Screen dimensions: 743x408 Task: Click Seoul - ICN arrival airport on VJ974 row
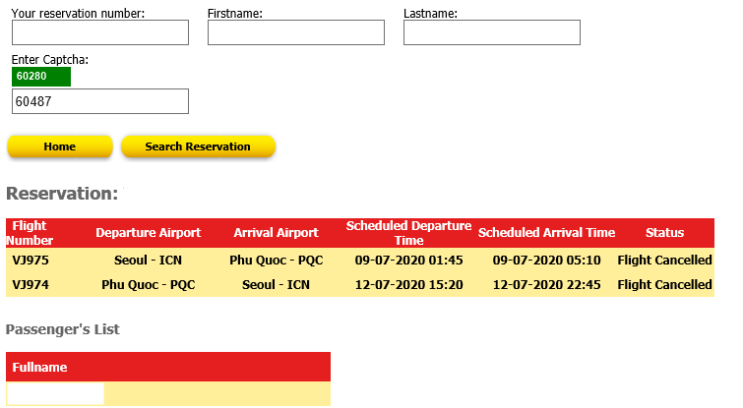click(x=276, y=285)
